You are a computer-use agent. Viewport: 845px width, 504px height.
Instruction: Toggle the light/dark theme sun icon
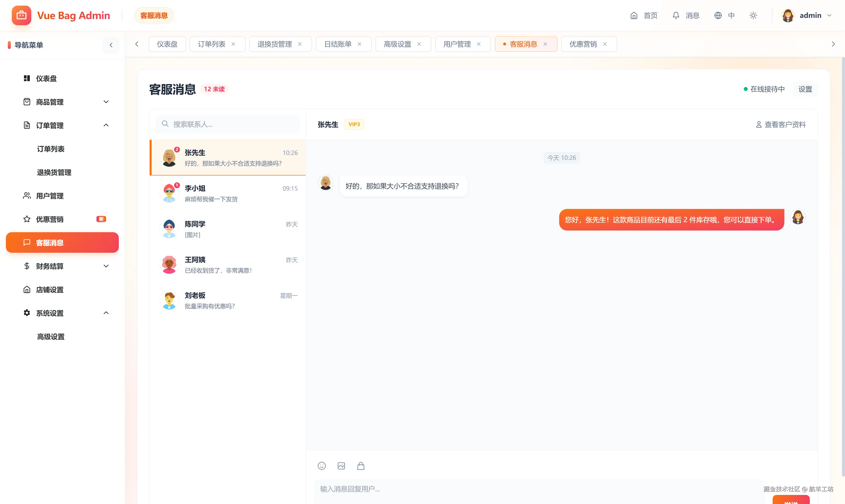pyautogui.click(x=753, y=15)
